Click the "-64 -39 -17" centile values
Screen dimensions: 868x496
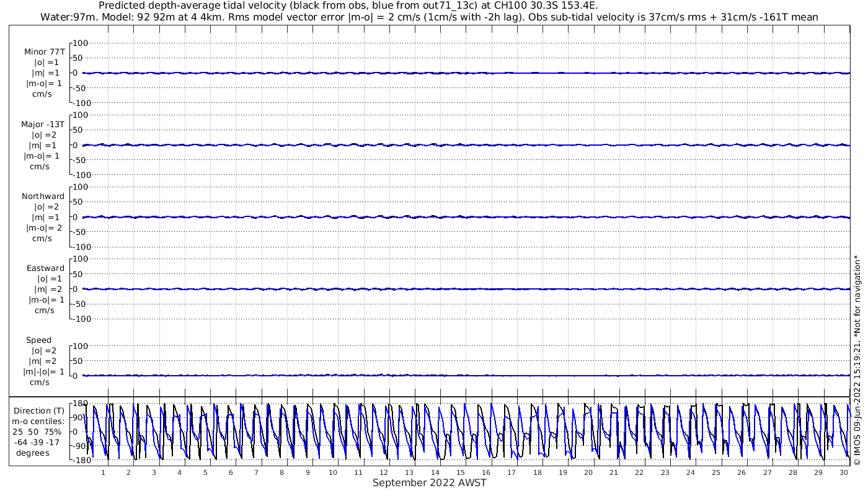tap(38, 443)
